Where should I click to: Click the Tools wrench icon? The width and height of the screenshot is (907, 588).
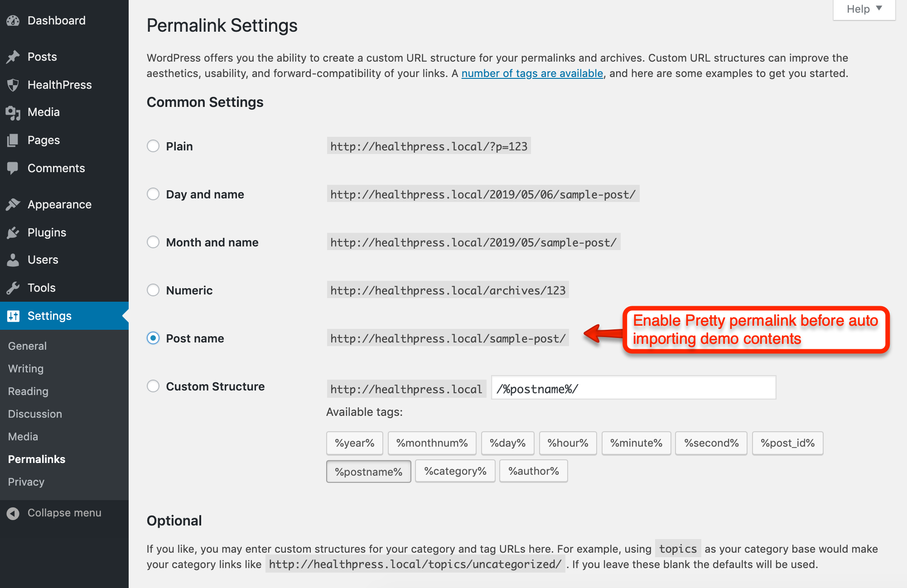click(x=13, y=288)
